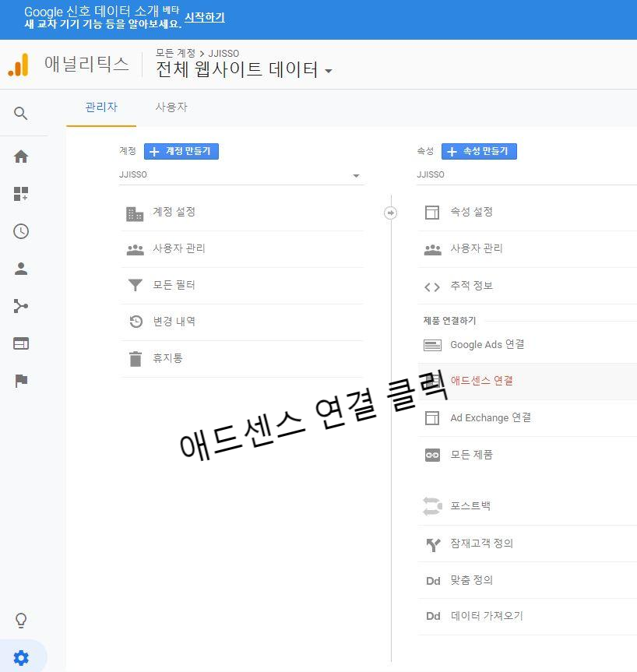This screenshot has height=672, width=637.
Task: Open property-level 사용자 관리 entry
Action: point(527,249)
